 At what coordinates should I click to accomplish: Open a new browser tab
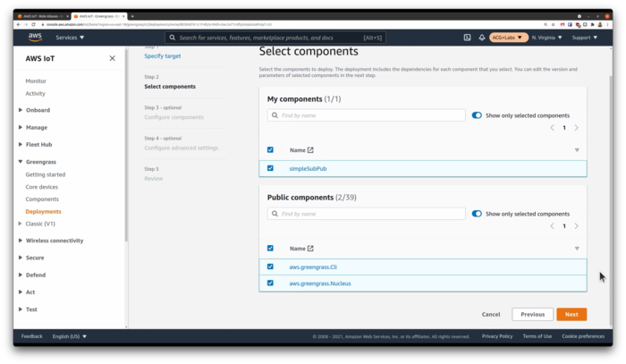[132, 16]
